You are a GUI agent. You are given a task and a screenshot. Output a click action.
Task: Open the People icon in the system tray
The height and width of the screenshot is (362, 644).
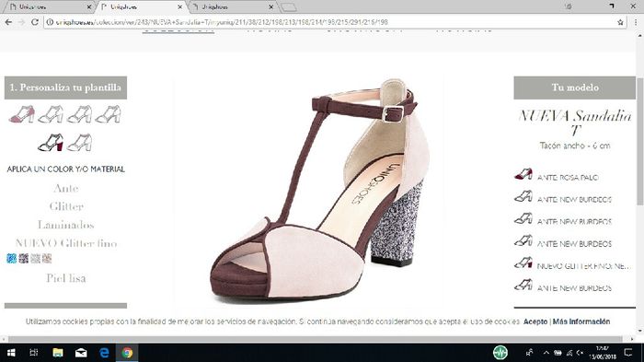tap(529, 353)
